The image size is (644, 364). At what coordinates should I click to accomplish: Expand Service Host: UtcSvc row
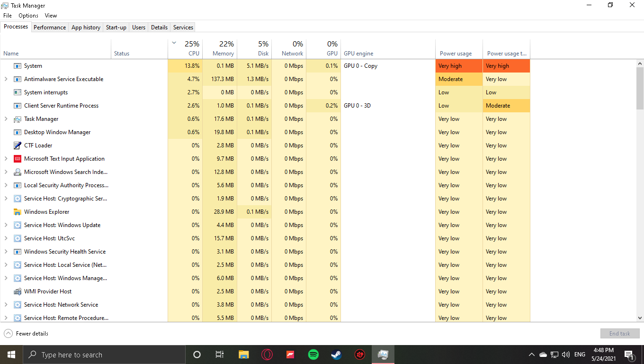(6, 238)
